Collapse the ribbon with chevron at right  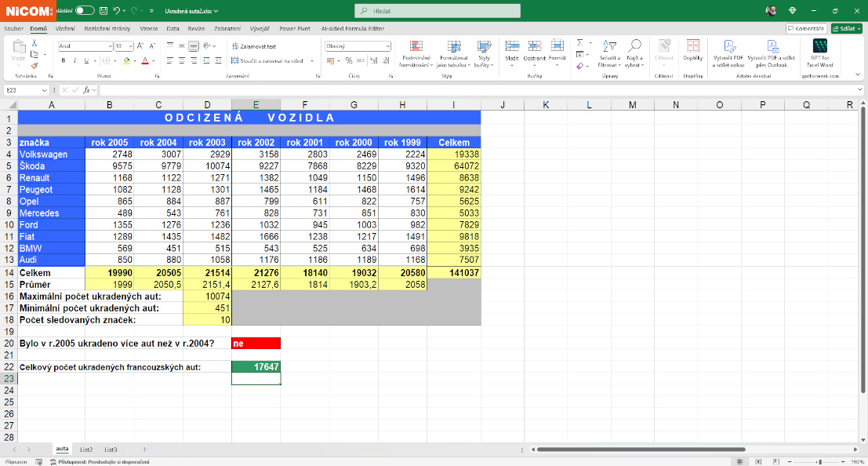858,75
